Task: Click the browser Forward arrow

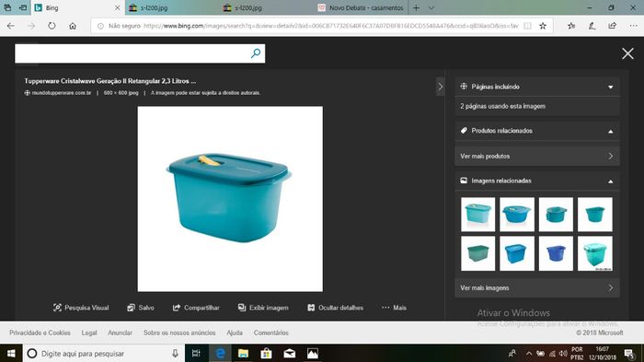Action: pos(31,26)
